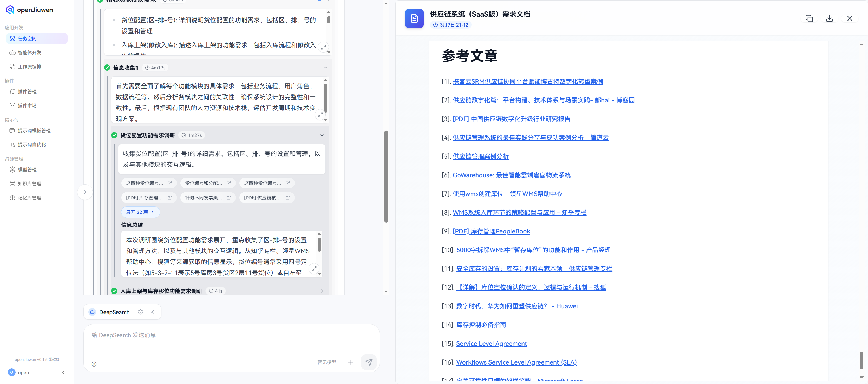Click the open user avatar
Screen dimensions: 868x384
11,372
